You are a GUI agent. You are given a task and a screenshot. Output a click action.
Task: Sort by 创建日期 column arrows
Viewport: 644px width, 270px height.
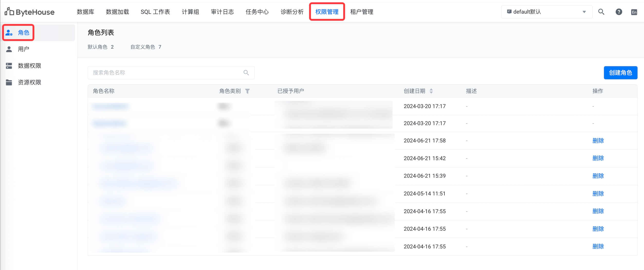(x=431, y=91)
